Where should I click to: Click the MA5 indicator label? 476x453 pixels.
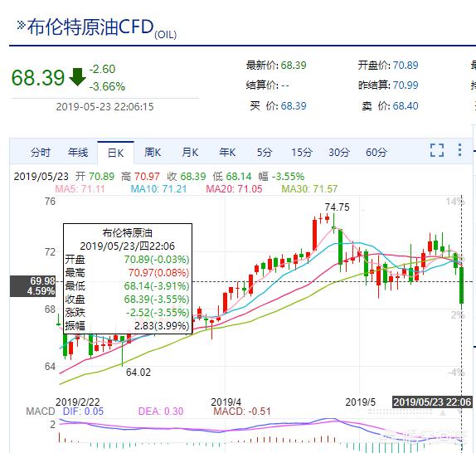point(80,189)
